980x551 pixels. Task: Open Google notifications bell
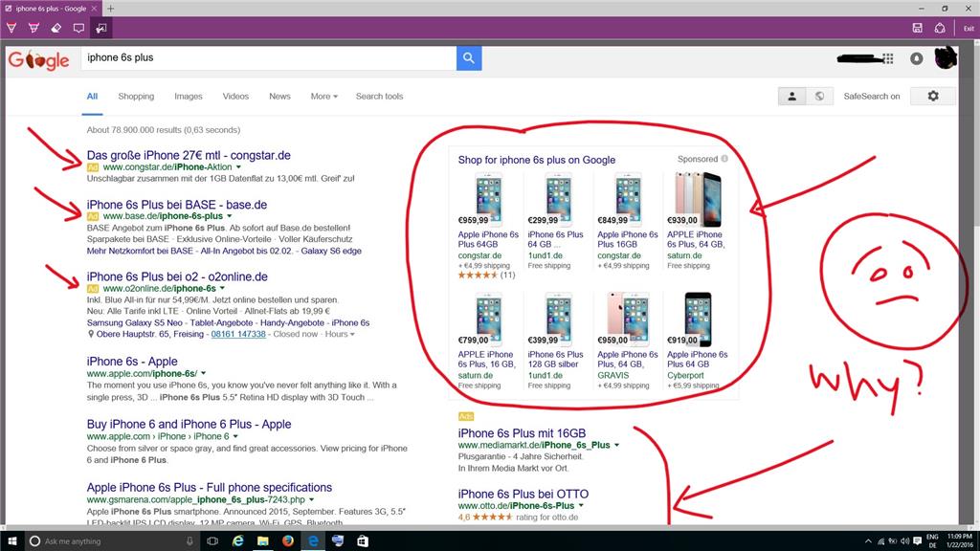coord(916,58)
